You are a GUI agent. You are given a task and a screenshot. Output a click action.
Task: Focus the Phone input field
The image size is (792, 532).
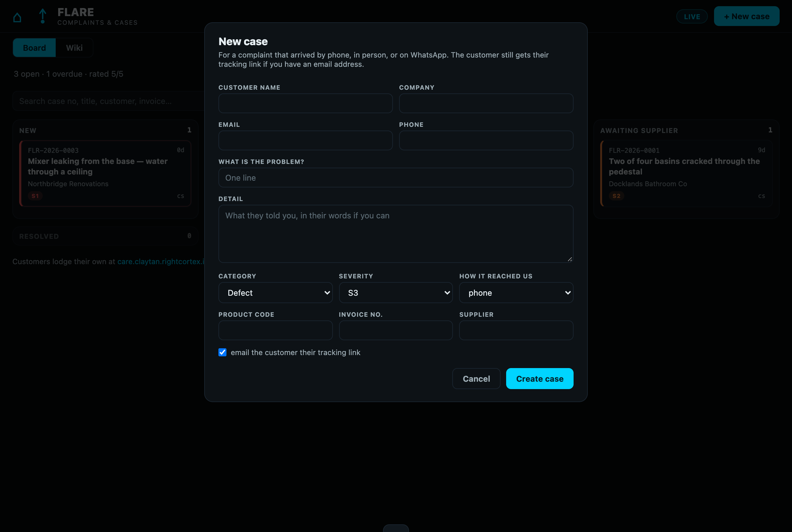click(x=486, y=140)
